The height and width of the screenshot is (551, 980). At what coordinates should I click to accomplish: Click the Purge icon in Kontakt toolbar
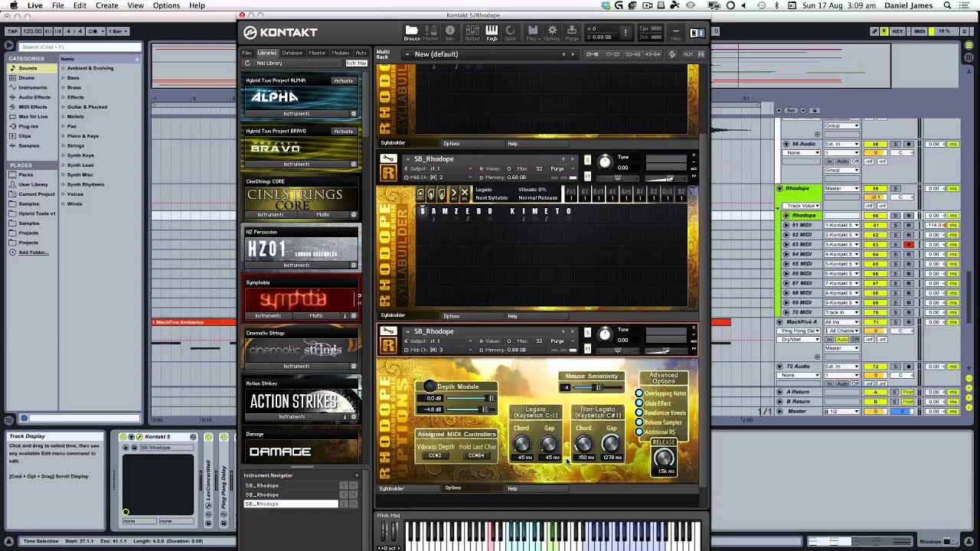571,33
